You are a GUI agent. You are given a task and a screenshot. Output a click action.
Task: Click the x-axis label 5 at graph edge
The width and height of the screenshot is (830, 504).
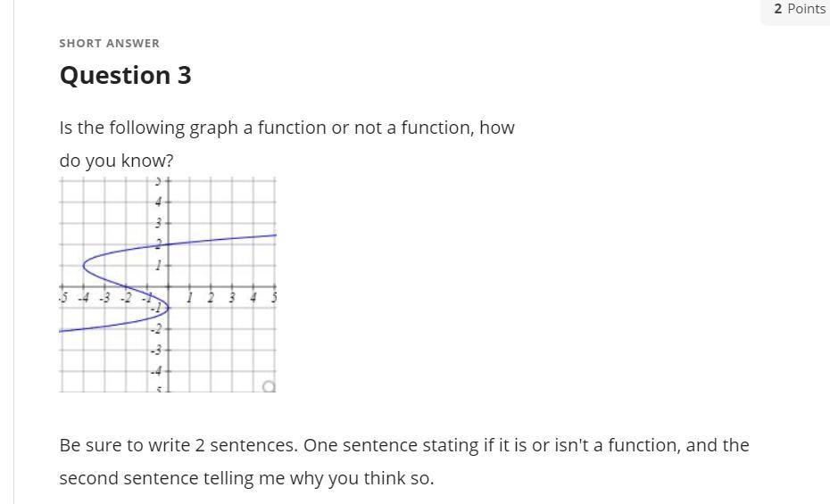pos(274,298)
